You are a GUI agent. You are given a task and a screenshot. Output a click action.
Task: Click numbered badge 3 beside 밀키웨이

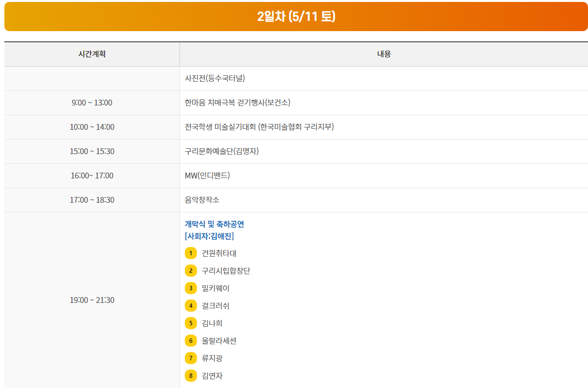[190, 288]
